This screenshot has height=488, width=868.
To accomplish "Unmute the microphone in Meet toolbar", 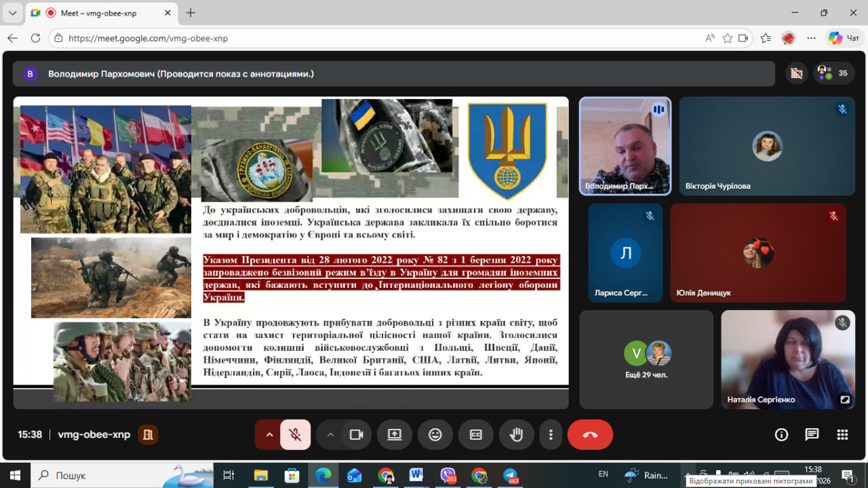I will (295, 435).
